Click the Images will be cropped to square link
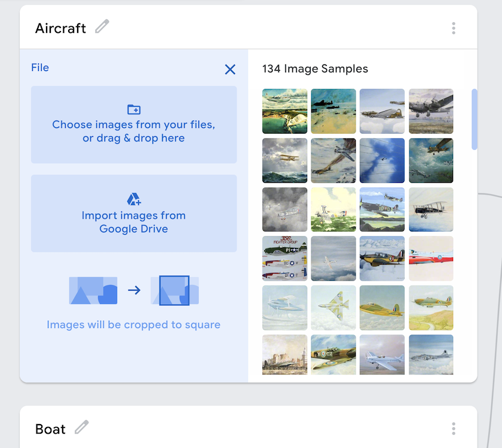The width and height of the screenshot is (502, 448). coord(133,324)
